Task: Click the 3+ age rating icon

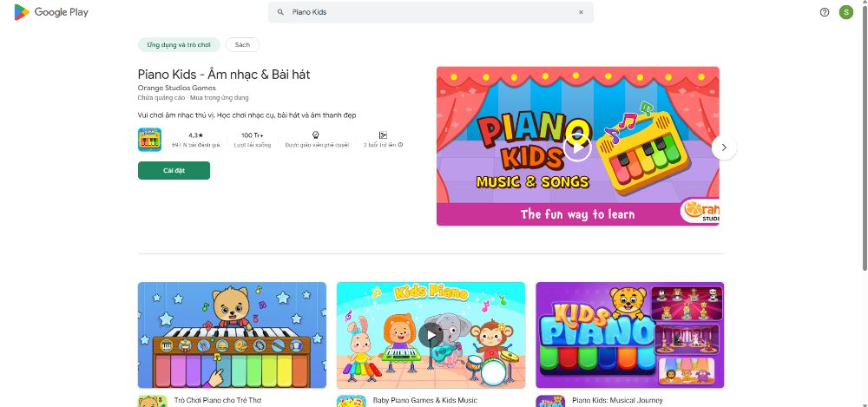Action: tap(383, 135)
